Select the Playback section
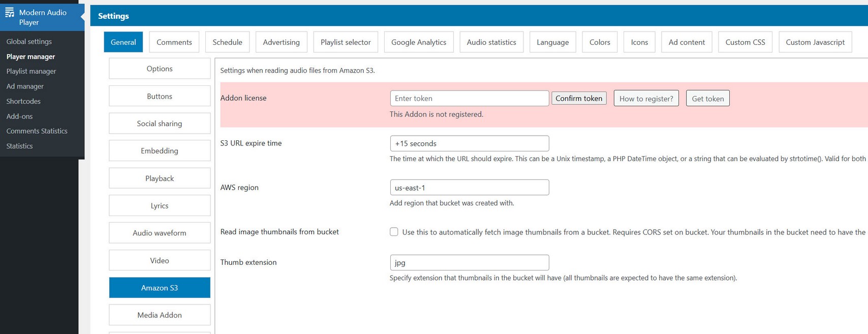Screen dimensions: 868x334 coord(160,178)
